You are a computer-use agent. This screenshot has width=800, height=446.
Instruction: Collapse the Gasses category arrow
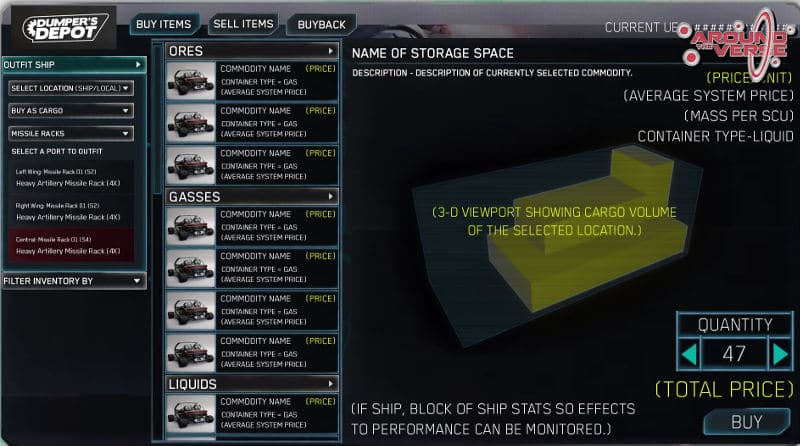point(331,196)
